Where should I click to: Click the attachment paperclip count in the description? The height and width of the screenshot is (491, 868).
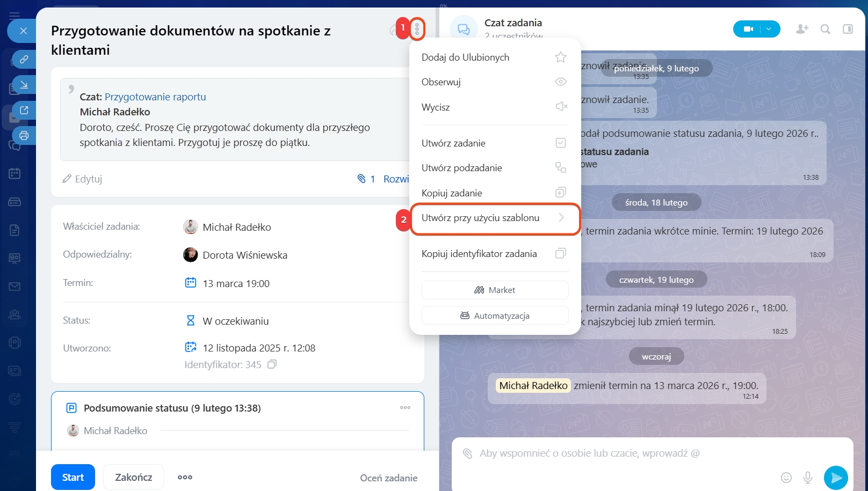point(366,179)
